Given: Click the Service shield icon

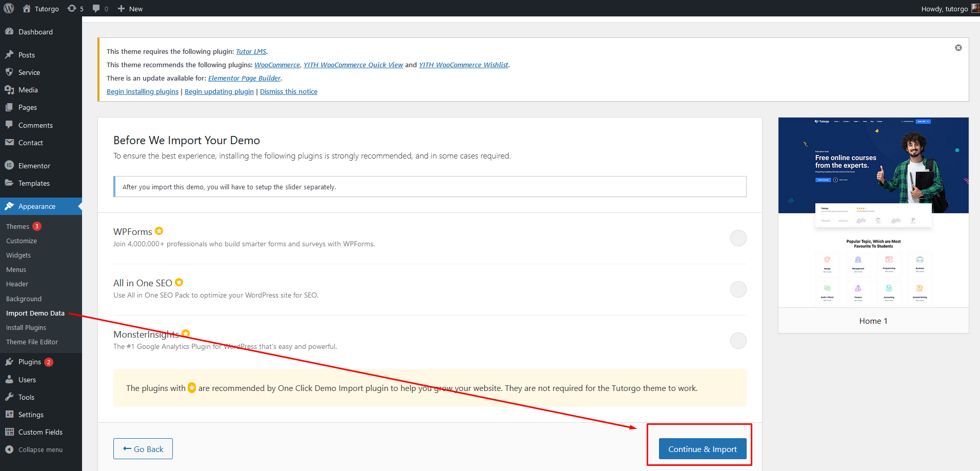Looking at the screenshot, I should click(x=9, y=72).
